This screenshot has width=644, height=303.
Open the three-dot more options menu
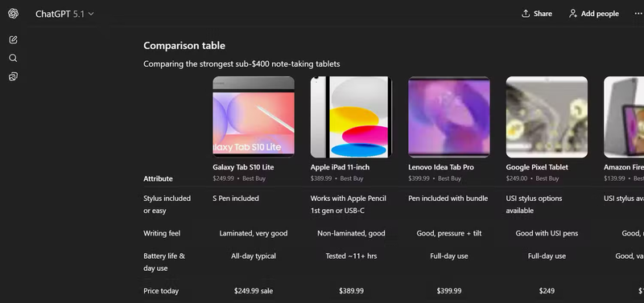(638, 14)
